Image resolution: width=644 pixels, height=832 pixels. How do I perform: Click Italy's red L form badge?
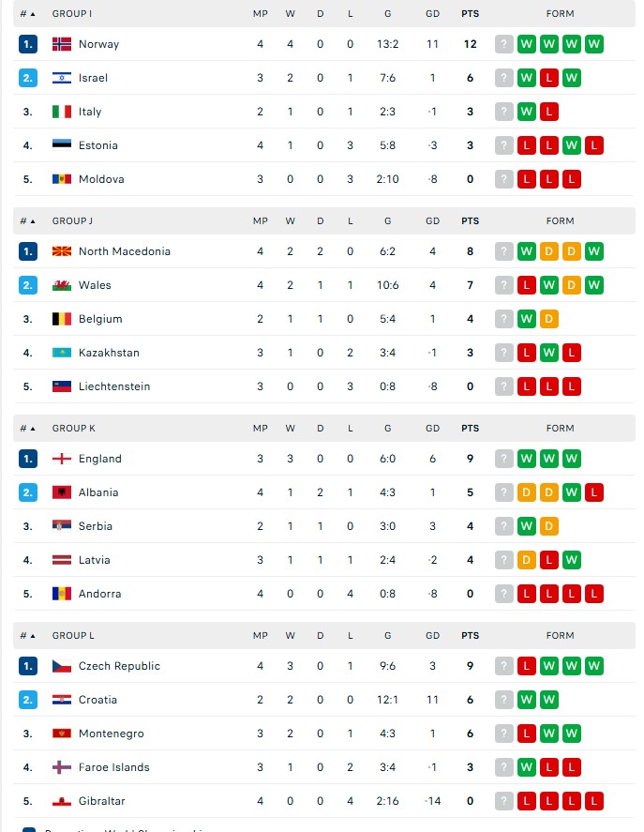click(549, 112)
